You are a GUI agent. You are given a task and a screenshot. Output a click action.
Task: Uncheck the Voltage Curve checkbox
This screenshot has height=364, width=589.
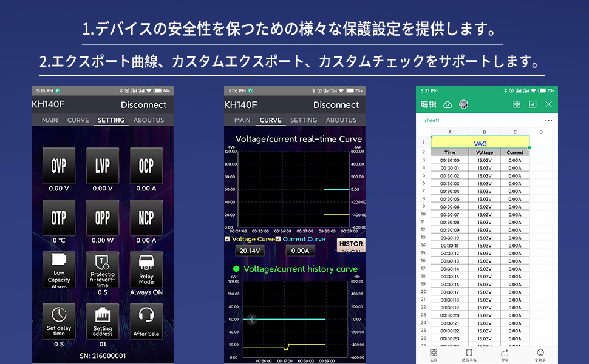(x=228, y=239)
